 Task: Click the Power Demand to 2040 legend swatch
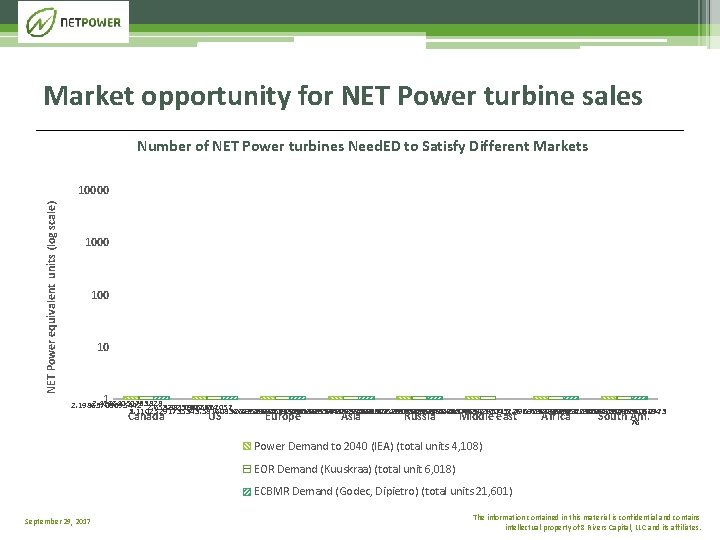click(247, 446)
